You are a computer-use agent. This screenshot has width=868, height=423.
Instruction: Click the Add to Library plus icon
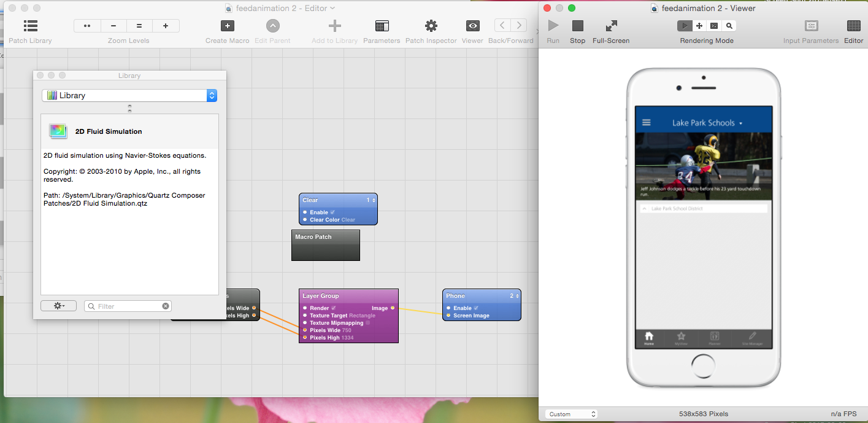[334, 26]
